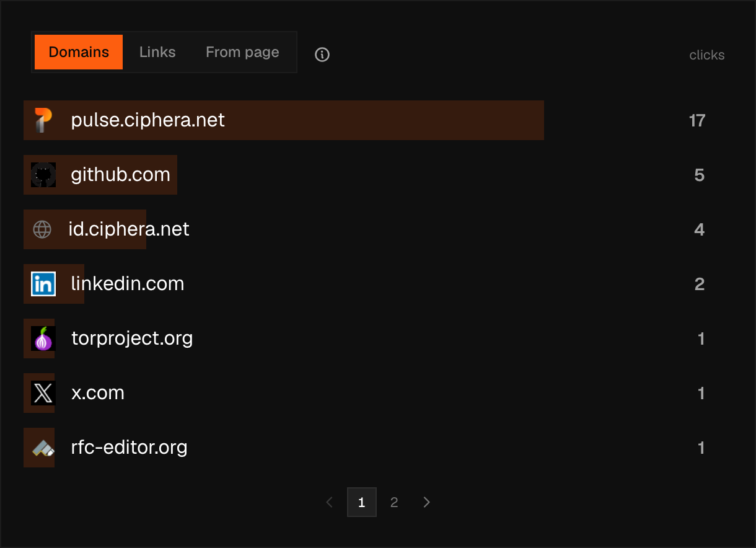Click the X logo icon
The height and width of the screenshot is (548, 756).
coord(43,393)
